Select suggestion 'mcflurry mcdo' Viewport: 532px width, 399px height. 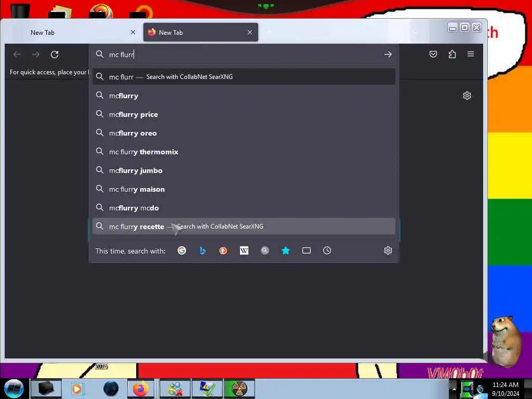point(244,208)
